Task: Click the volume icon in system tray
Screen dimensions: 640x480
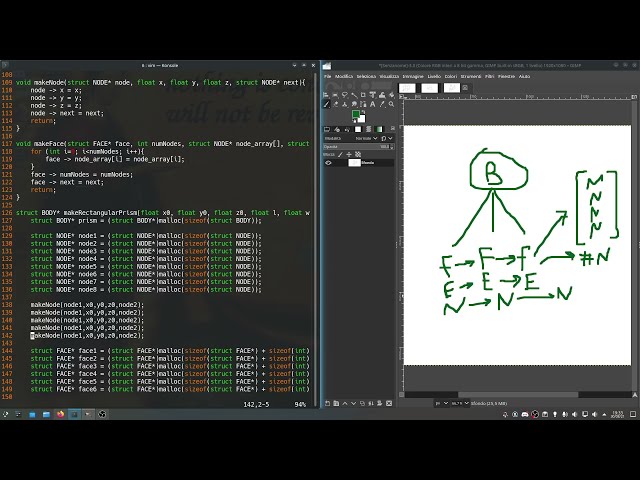Action: pos(594,414)
